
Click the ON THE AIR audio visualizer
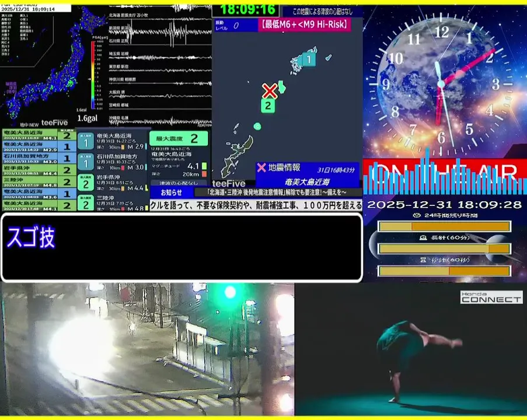(445, 176)
